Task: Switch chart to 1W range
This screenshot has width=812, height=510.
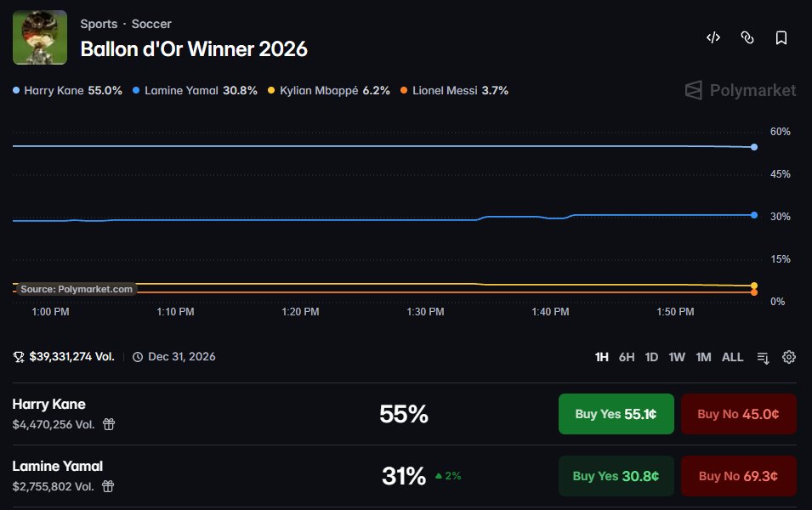Action: tap(677, 357)
